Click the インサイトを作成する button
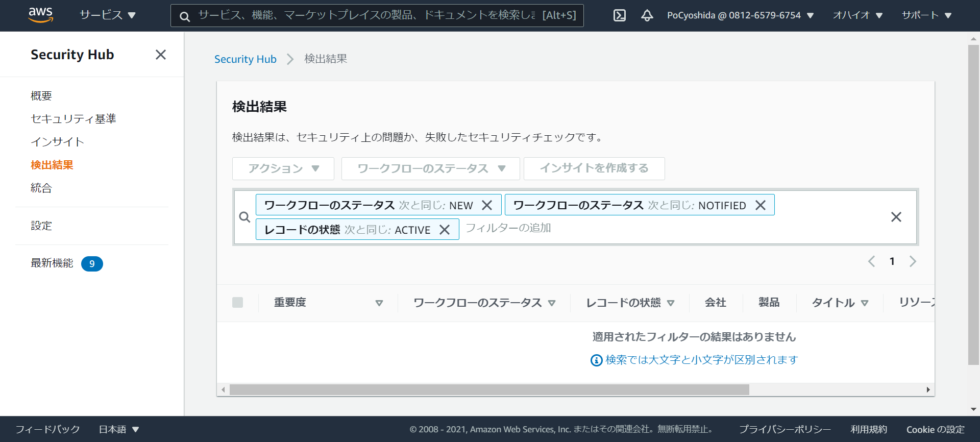The image size is (980, 442). 594,168
